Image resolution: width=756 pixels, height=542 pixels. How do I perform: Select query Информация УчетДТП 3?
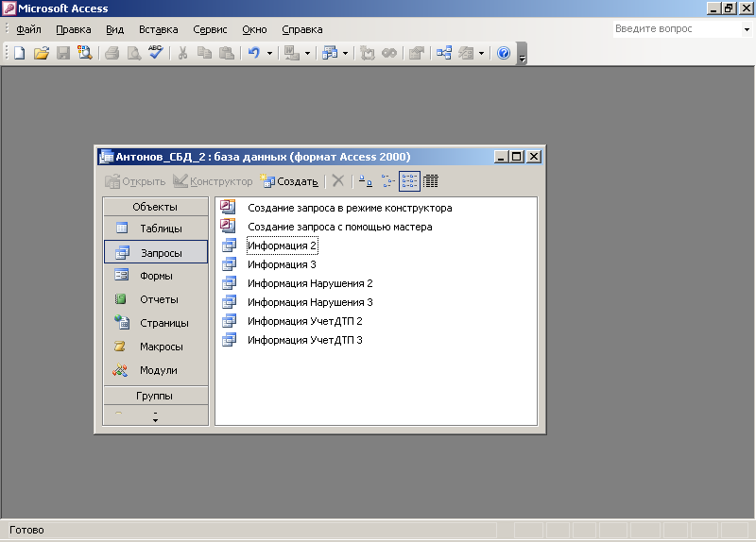[x=292, y=340]
